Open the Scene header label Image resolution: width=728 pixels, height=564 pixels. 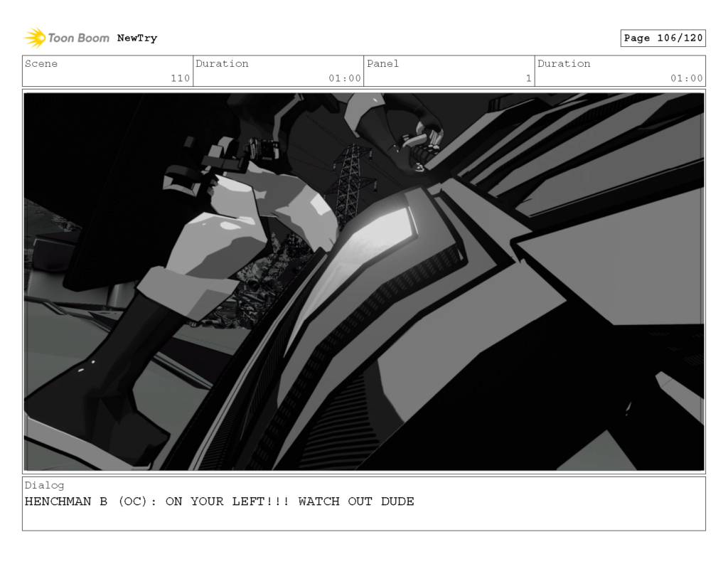click(41, 63)
